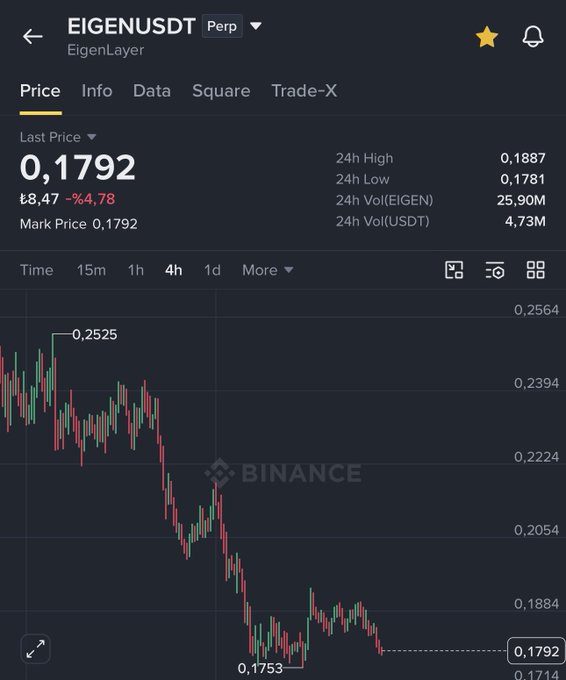Expand the More intervals dropdown
Screen dimensions: 566x680
pyautogui.click(x=268, y=270)
